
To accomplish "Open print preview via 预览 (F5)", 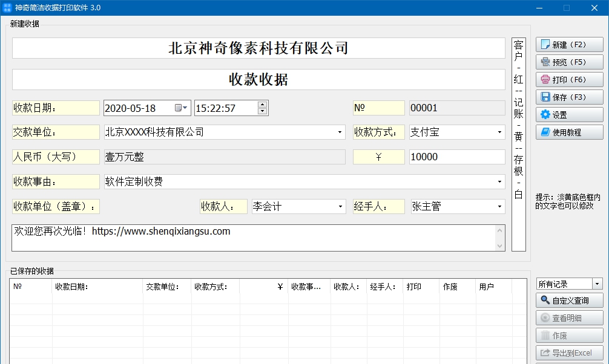I will pos(568,62).
